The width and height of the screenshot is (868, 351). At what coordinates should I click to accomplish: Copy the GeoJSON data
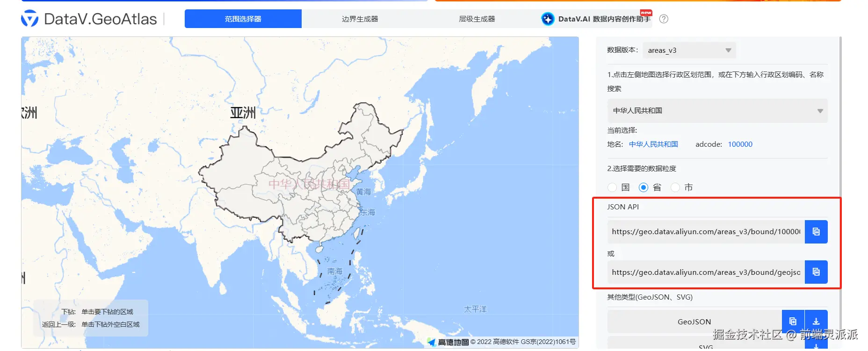click(x=793, y=322)
